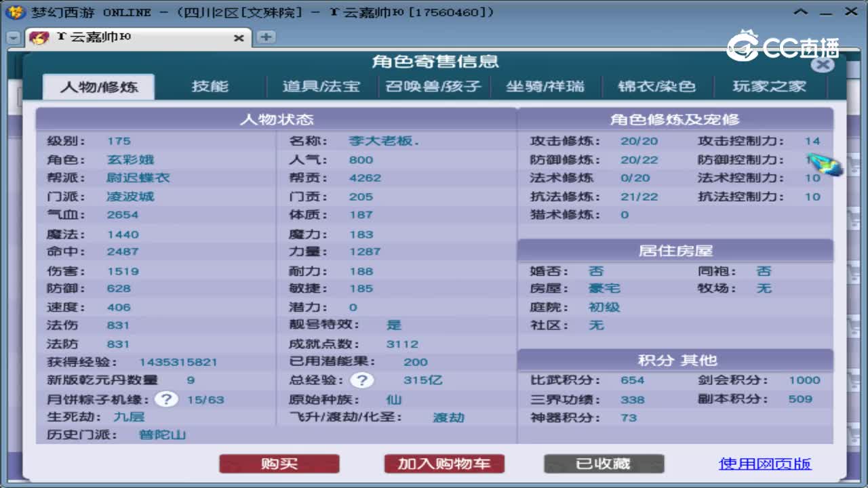Open a new tab with plus button
868x488 pixels.
[266, 37]
